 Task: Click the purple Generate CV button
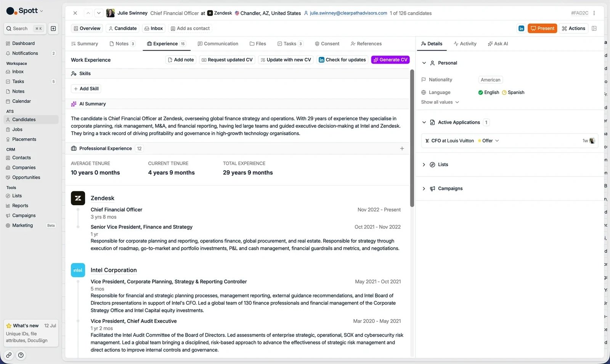(x=390, y=60)
